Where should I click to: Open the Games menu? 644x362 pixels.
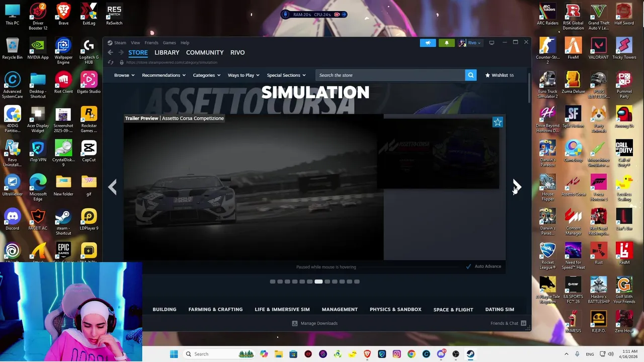pyautogui.click(x=169, y=43)
